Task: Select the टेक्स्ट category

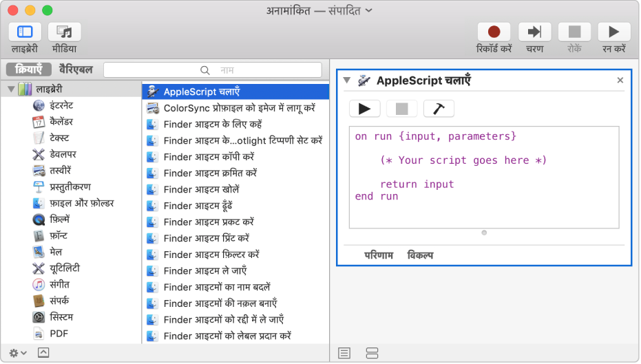Action: (x=59, y=138)
